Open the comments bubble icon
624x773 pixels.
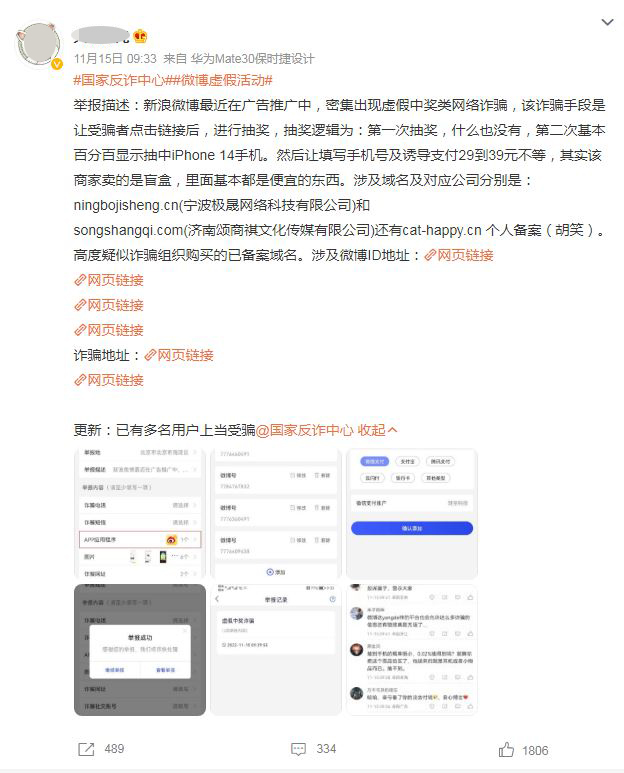(x=298, y=749)
